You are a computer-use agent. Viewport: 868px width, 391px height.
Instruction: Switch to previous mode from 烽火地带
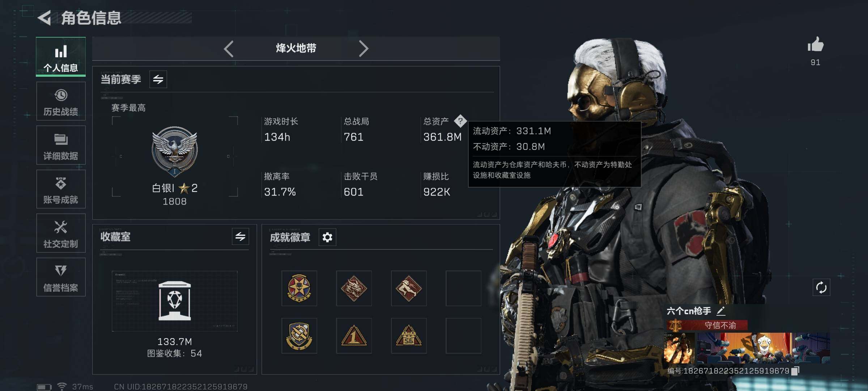(229, 49)
